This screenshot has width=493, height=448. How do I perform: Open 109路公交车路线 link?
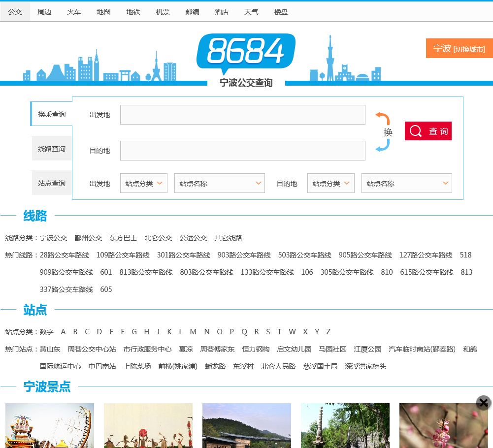[x=123, y=255]
